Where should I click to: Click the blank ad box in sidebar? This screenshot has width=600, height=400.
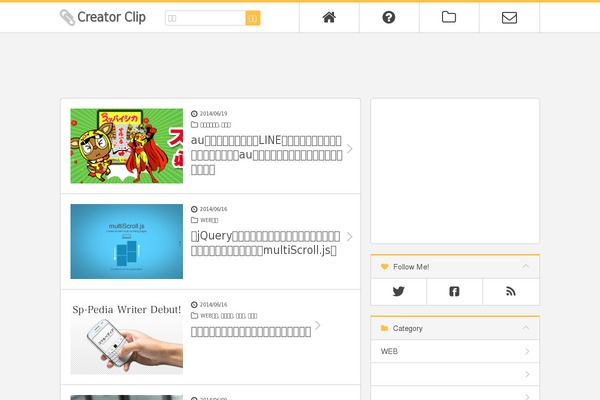(455, 171)
